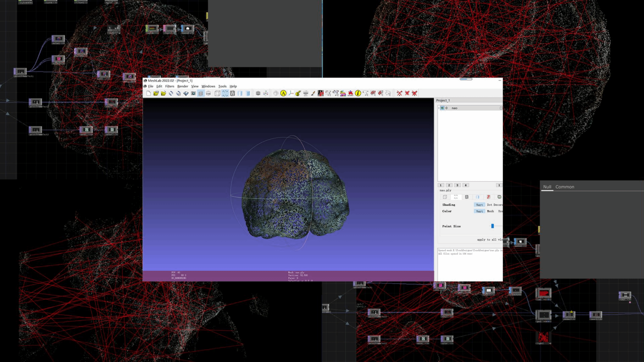Click the New Empty Project icon
This screenshot has height=362, width=644.
pyautogui.click(x=148, y=93)
